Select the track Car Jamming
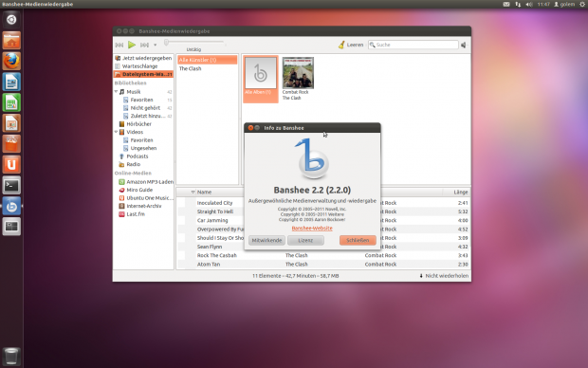The image size is (588, 368). (212, 221)
